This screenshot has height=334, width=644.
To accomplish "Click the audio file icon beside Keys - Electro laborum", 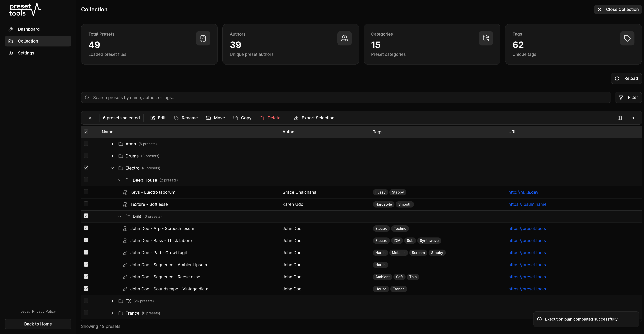I will click(125, 192).
